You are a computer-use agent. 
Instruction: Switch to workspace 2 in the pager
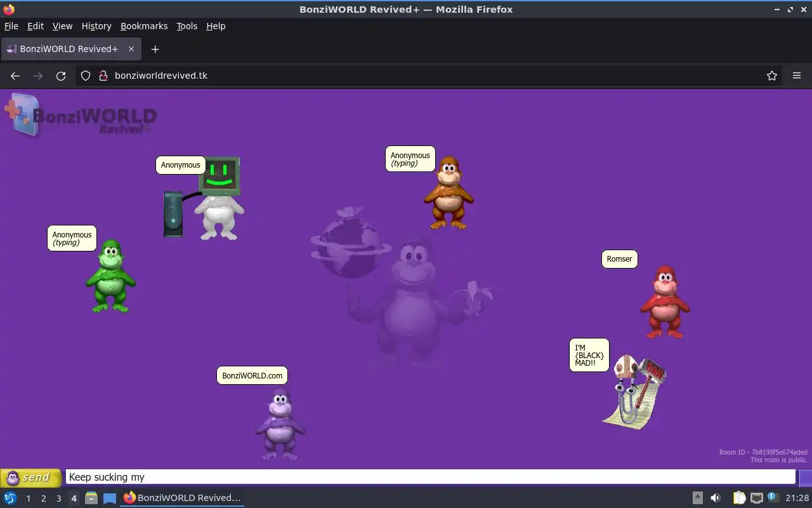click(43, 498)
